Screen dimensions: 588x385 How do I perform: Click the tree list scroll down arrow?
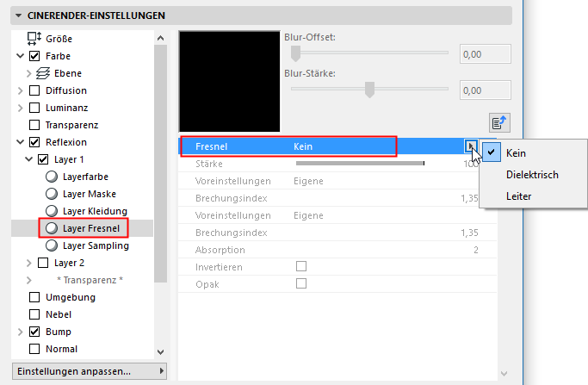(x=160, y=352)
